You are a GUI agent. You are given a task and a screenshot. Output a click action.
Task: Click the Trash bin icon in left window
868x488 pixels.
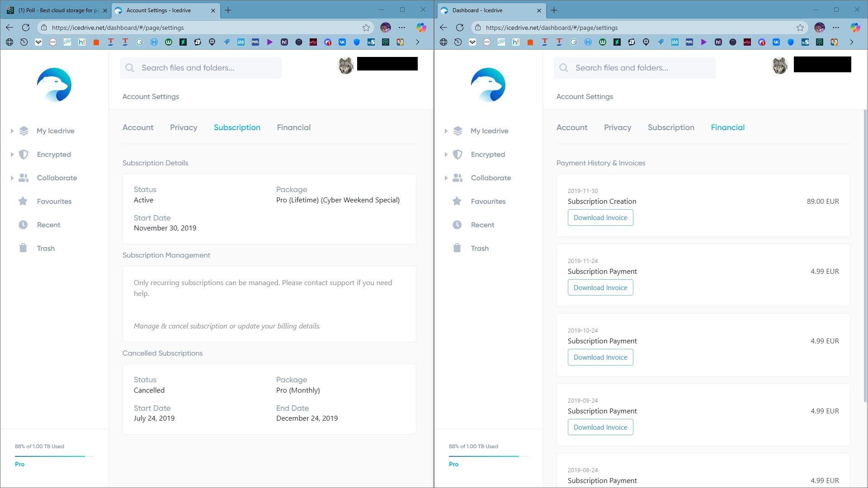23,248
